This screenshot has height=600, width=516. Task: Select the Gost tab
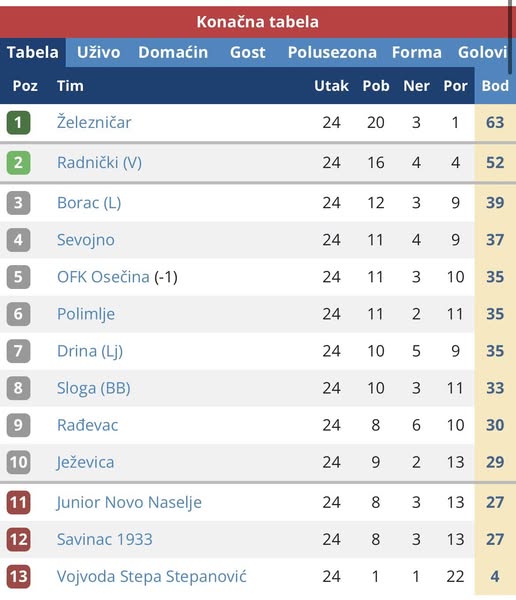click(x=248, y=52)
